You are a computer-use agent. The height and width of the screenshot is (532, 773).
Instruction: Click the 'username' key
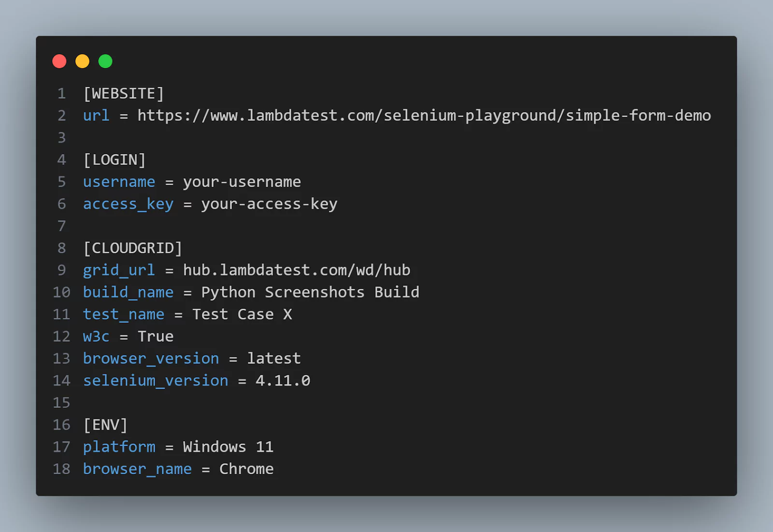click(119, 182)
